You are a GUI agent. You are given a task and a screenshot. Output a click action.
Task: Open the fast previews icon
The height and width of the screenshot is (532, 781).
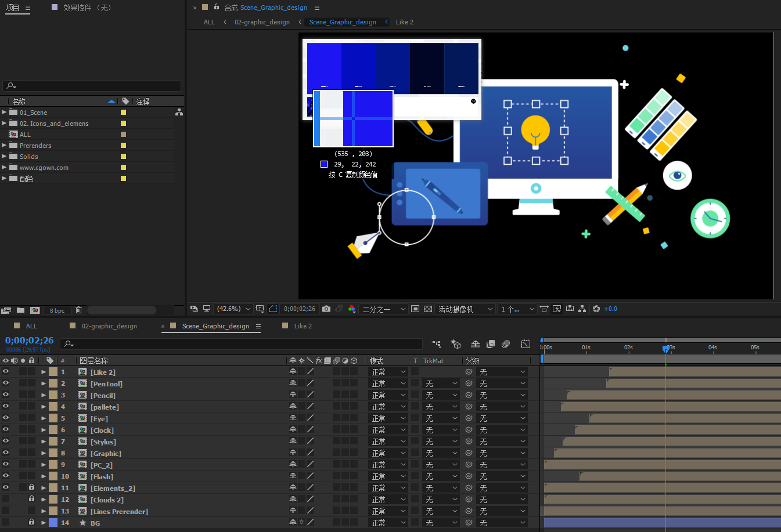(x=557, y=309)
